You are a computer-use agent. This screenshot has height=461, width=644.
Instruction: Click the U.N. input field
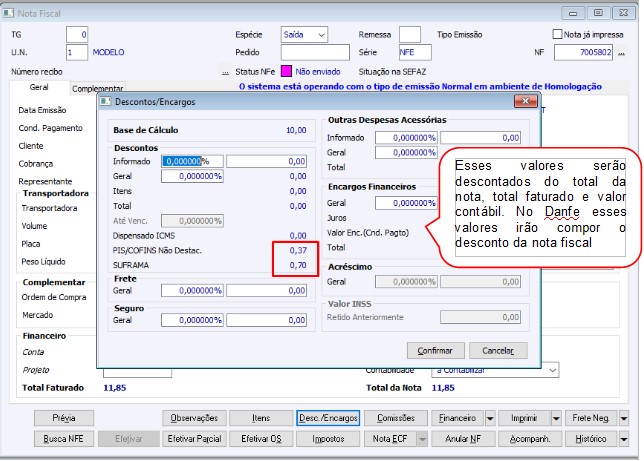tap(77, 53)
